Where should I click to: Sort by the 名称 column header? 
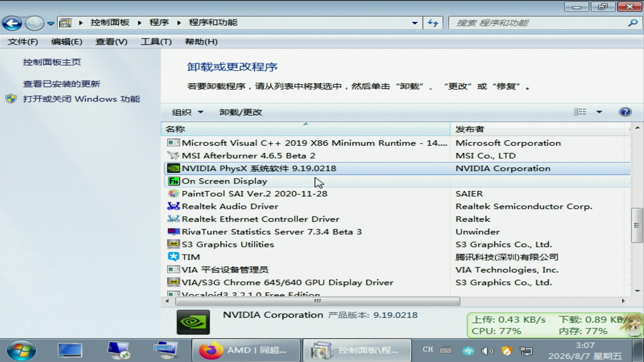(x=305, y=129)
